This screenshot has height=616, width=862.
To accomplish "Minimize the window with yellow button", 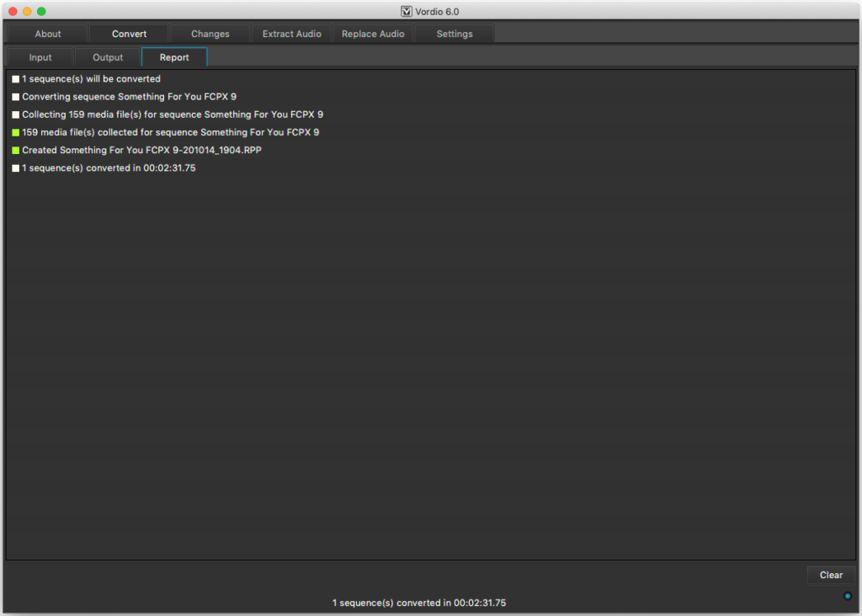I will click(27, 12).
